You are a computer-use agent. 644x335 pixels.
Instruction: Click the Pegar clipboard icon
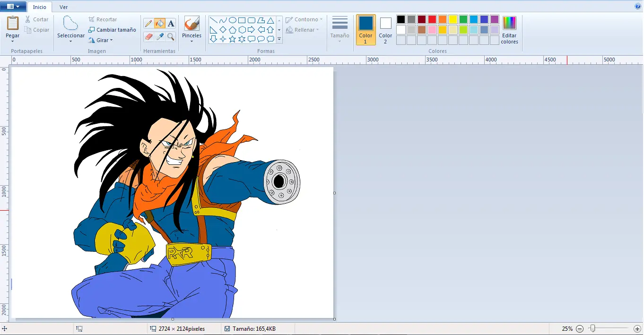pyautogui.click(x=13, y=23)
